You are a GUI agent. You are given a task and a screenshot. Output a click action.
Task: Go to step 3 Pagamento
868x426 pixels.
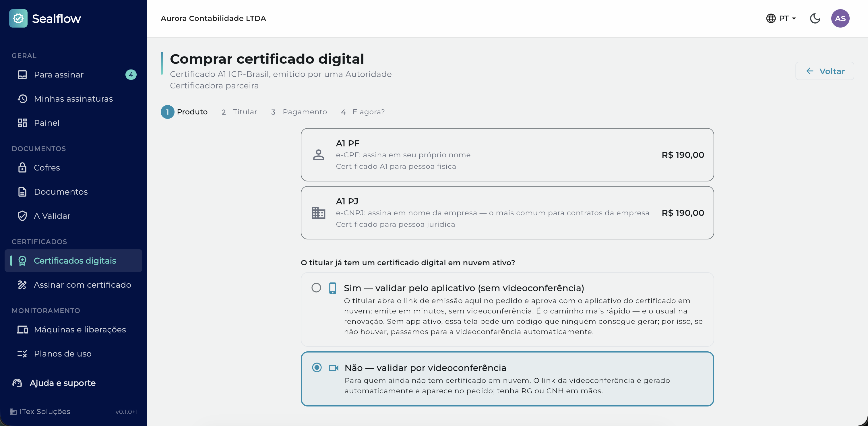299,112
